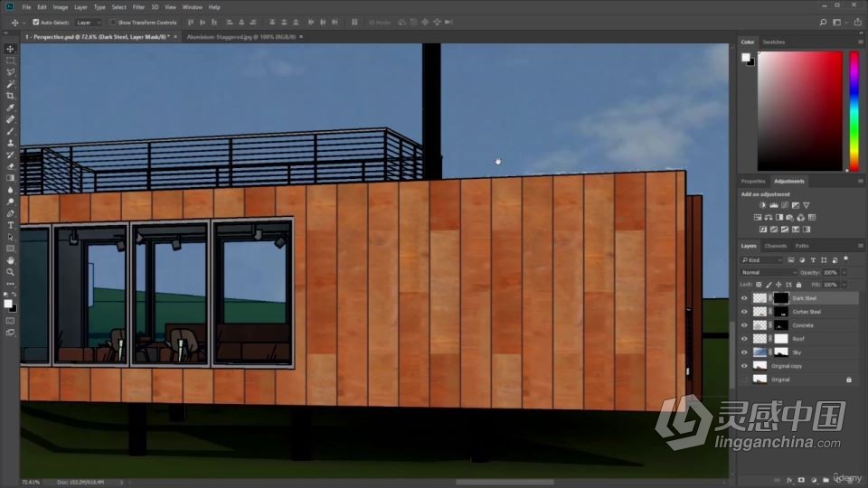The width and height of the screenshot is (868, 488).
Task: Add a Levels adjustment
Action: 774,205
